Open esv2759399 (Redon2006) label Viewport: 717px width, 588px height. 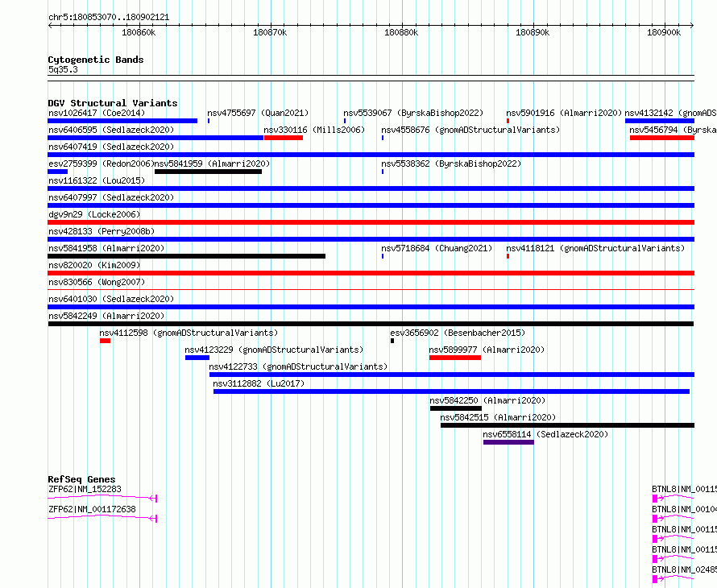coord(101,164)
